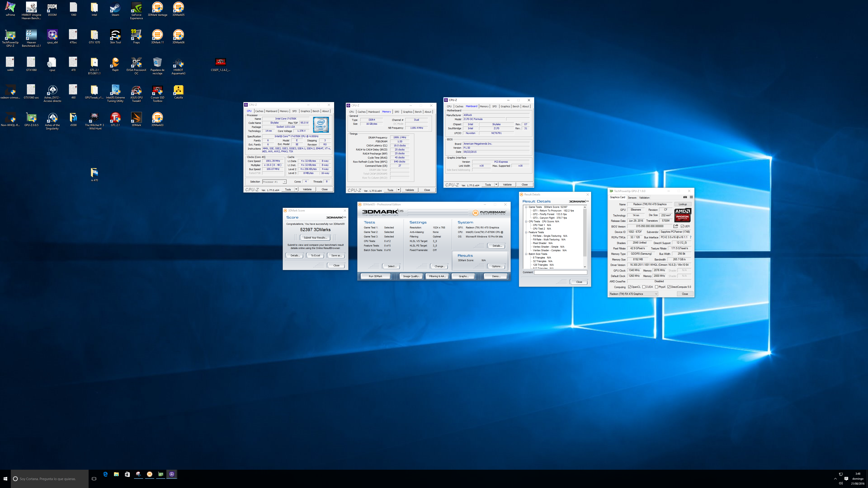
Task: Toggle the UEFI checkbox in GPU-Z
Action: tap(682, 226)
